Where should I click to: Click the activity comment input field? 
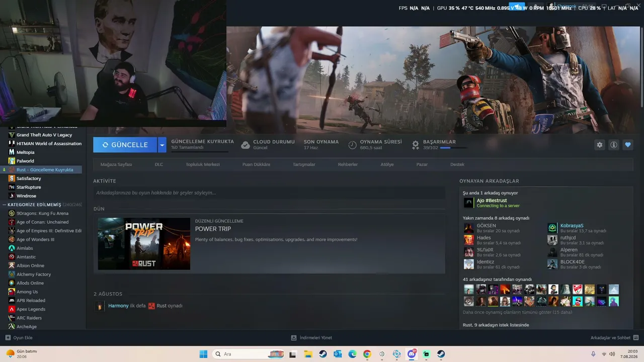269,193
